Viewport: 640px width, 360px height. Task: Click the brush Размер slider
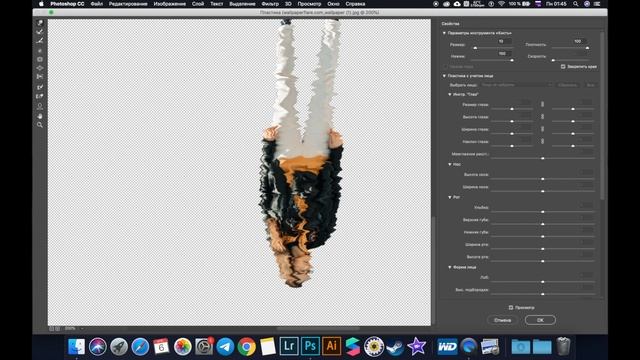(493, 48)
